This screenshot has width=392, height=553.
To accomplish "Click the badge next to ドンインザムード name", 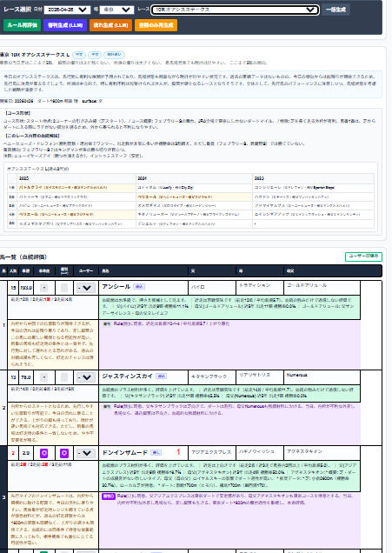I will (x=156, y=452).
